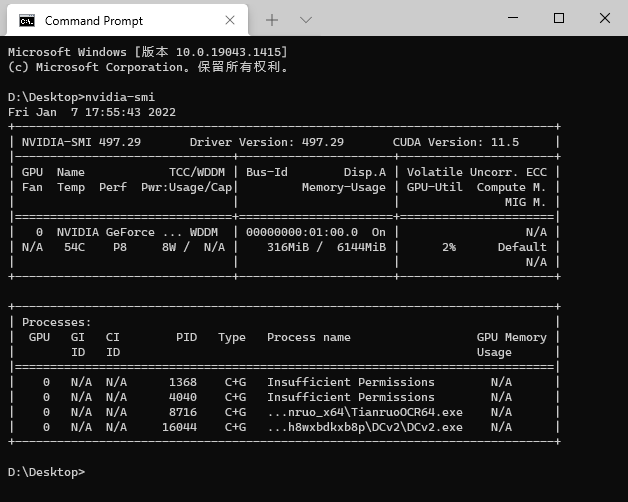Click the Microsoft Corporation copyright line
This screenshot has height=502, width=628.
pyautogui.click(x=148, y=67)
